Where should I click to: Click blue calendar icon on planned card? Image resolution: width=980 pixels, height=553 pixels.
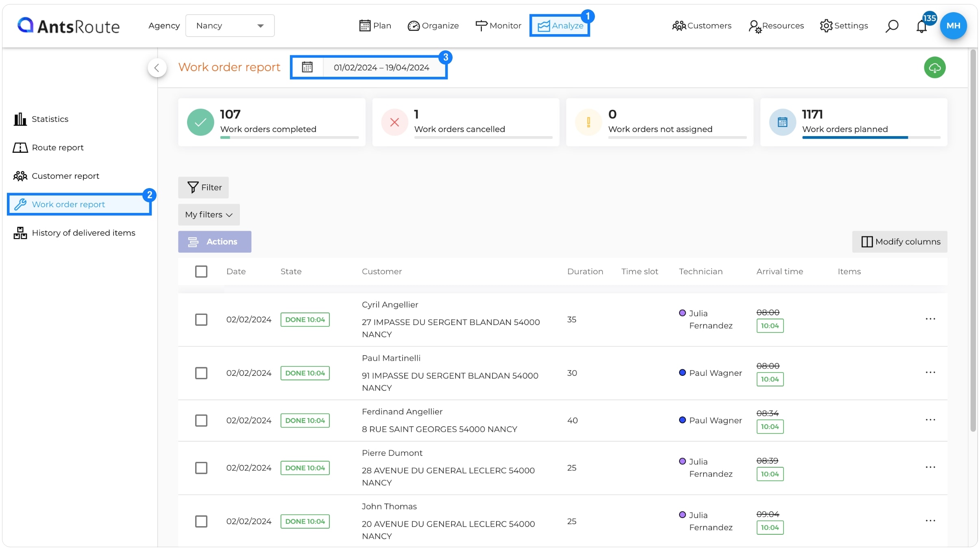coord(782,122)
